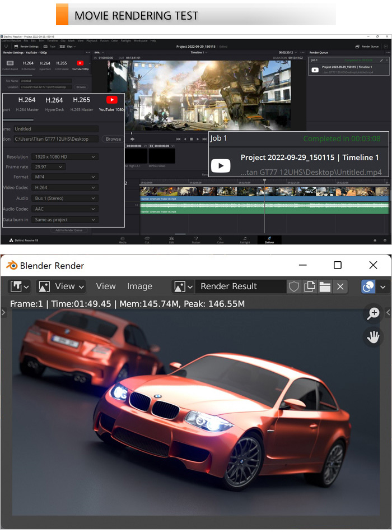The image size is (392, 532).
Task: Unlink Render Result with the X icon
Action: (x=340, y=286)
